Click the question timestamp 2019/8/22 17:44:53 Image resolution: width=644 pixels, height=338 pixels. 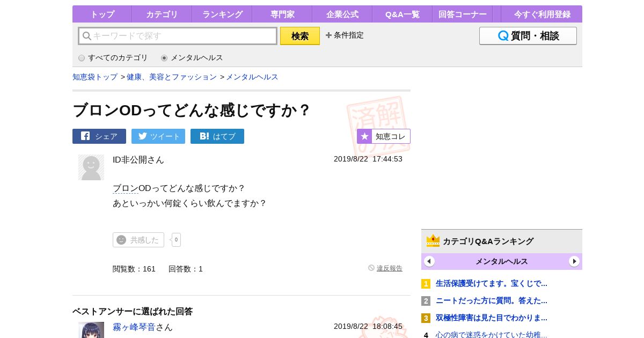coord(368,159)
